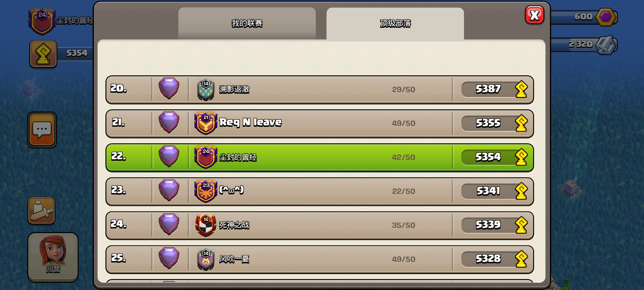The image size is (644, 290).
Task: Tap the purple gem resource icon
Action: coord(606,17)
